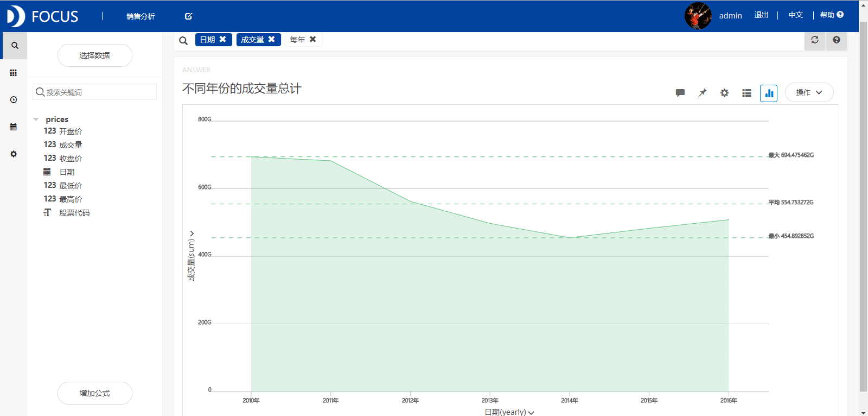This screenshot has height=416, width=868.
Task: Click the 2013年 axis label
Action: coord(490,401)
